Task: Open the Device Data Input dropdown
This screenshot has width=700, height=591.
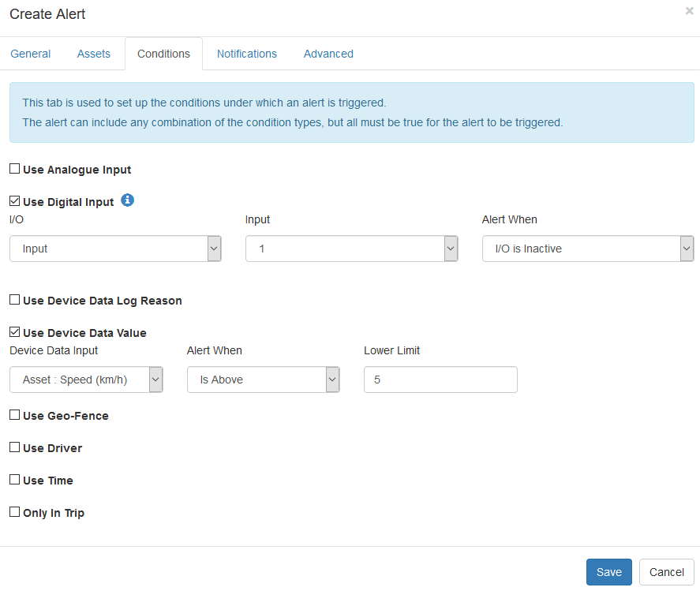Action: point(86,380)
